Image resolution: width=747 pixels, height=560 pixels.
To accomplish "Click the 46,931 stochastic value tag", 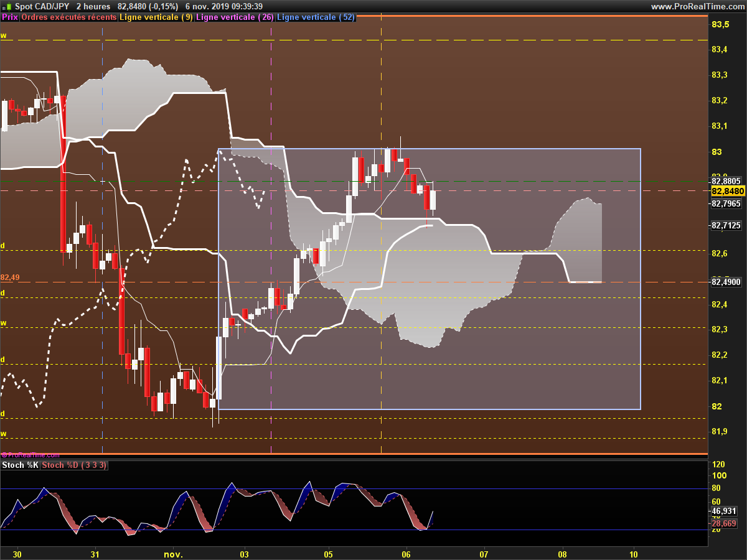I will pyautogui.click(x=723, y=511).
